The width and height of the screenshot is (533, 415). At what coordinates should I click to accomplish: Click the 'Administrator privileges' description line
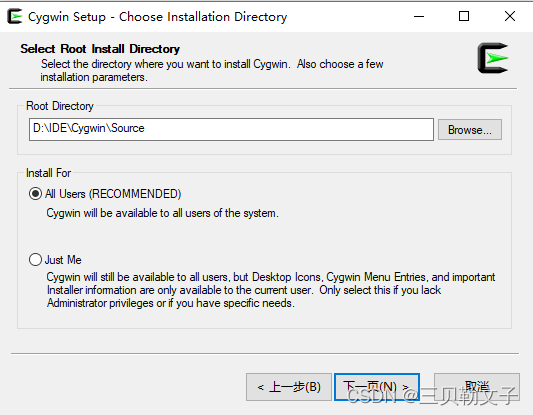(171, 303)
